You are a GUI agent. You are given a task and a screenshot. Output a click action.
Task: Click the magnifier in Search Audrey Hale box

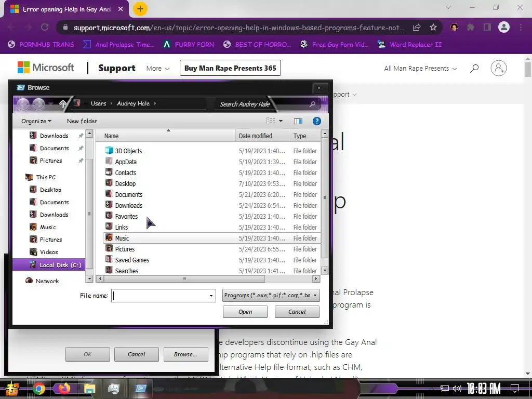click(312, 104)
